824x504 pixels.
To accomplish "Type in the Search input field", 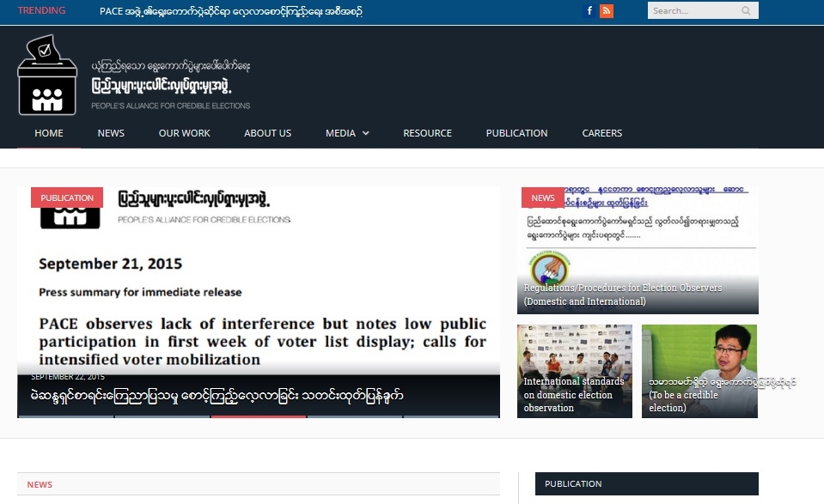I will pos(692,11).
